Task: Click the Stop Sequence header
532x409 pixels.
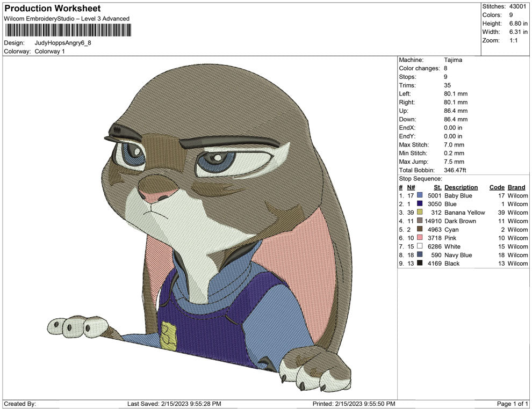Action: pyautogui.click(x=420, y=178)
